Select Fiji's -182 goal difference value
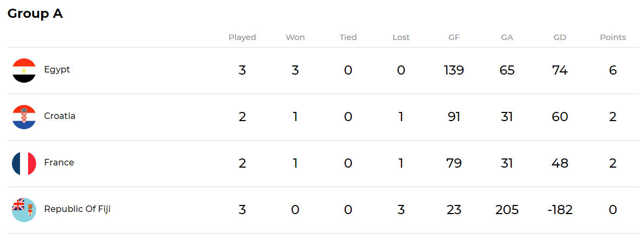Screen dimensions: 644x239 click(x=560, y=210)
